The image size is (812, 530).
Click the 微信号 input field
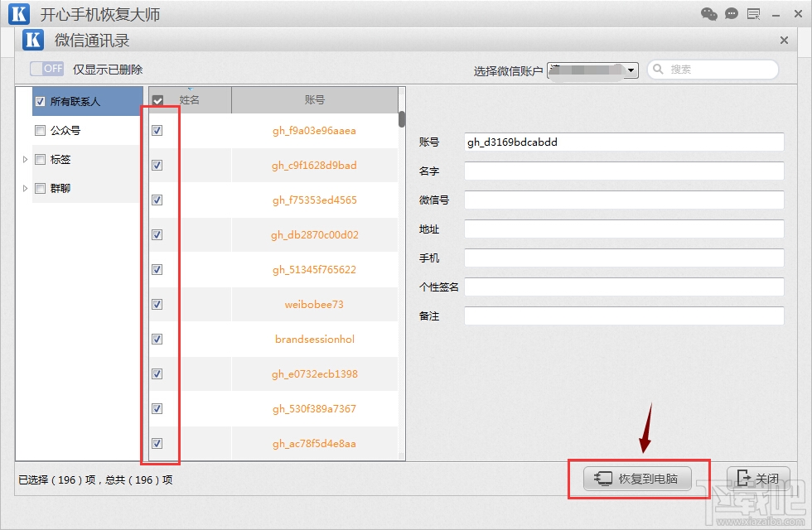[624, 200]
